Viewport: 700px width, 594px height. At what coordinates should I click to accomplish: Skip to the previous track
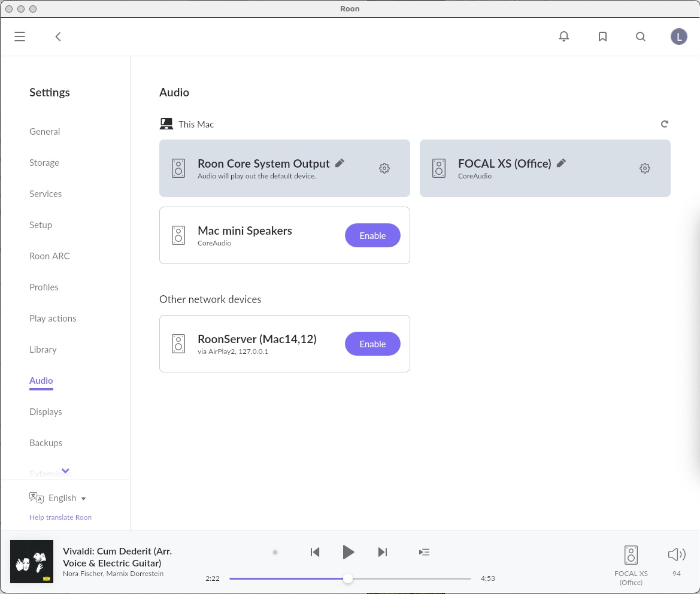pyautogui.click(x=315, y=552)
